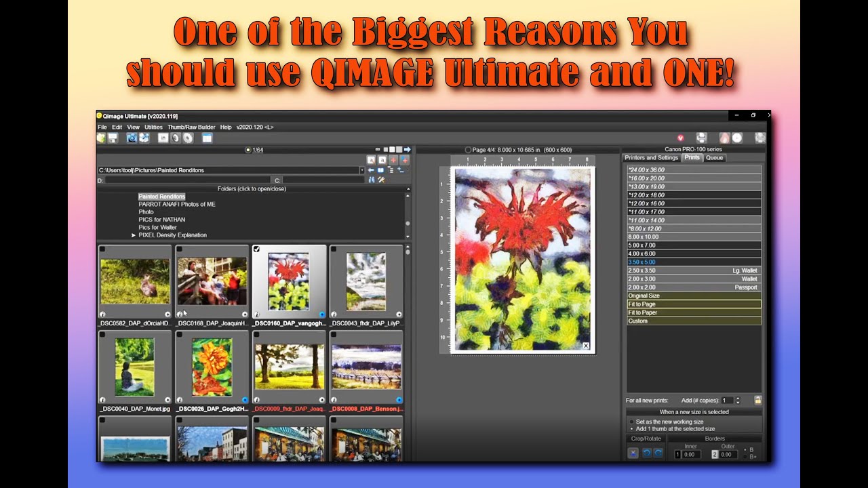Image resolution: width=868 pixels, height=488 pixels.
Task: Rotate image clockwise with right rotate icon
Action: click(x=658, y=453)
